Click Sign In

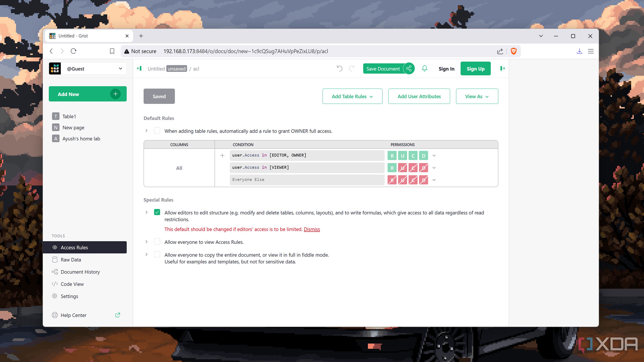[446, 69]
